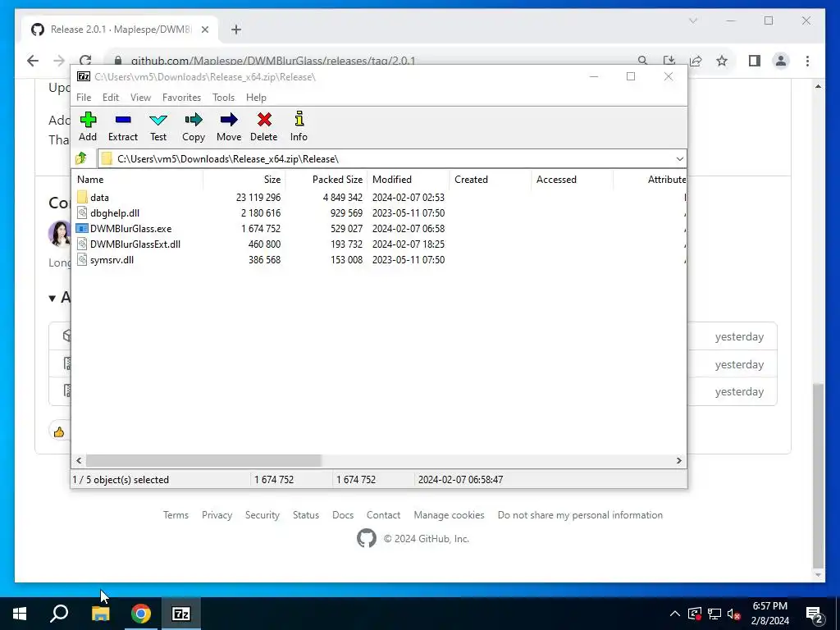
Task: Open taskbar search
Action: (59, 614)
